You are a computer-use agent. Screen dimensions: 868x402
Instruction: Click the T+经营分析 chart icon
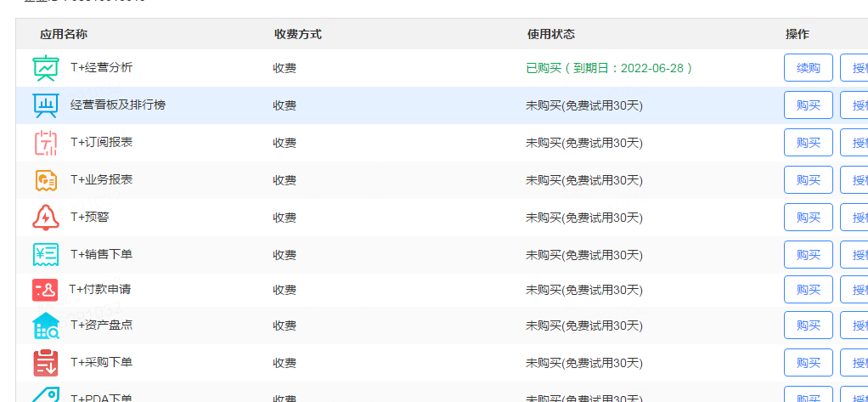click(x=45, y=68)
